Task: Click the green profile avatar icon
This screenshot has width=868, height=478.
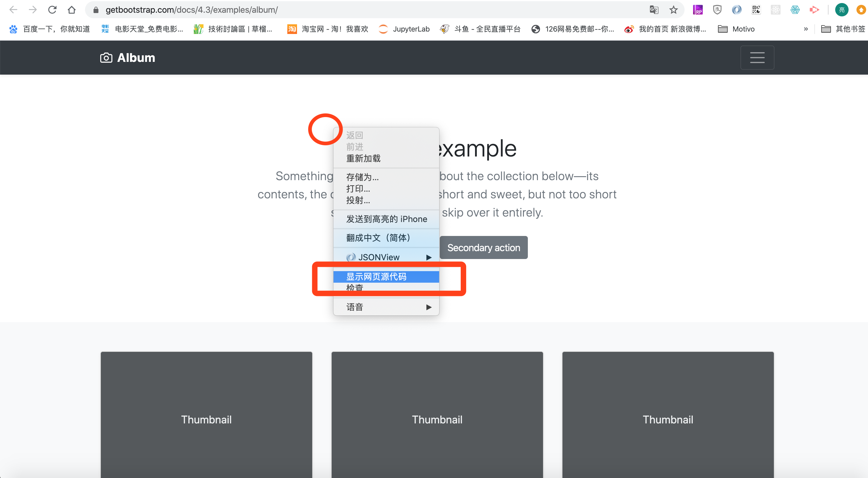Action: tap(841, 10)
